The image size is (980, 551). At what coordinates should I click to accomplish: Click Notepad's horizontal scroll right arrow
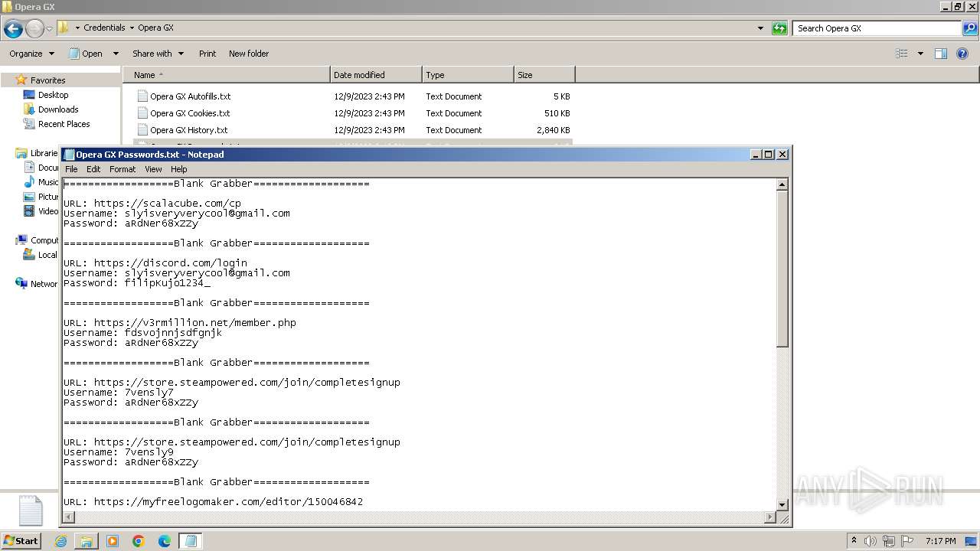[770, 517]
